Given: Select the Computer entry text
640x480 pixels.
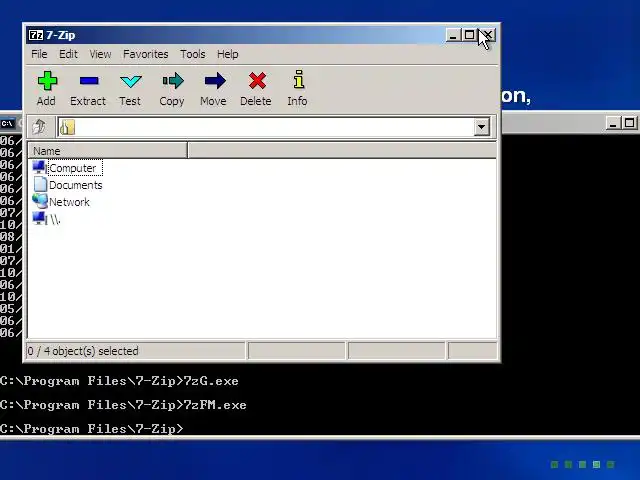Looking at the screenshot, I should point(73,168).
